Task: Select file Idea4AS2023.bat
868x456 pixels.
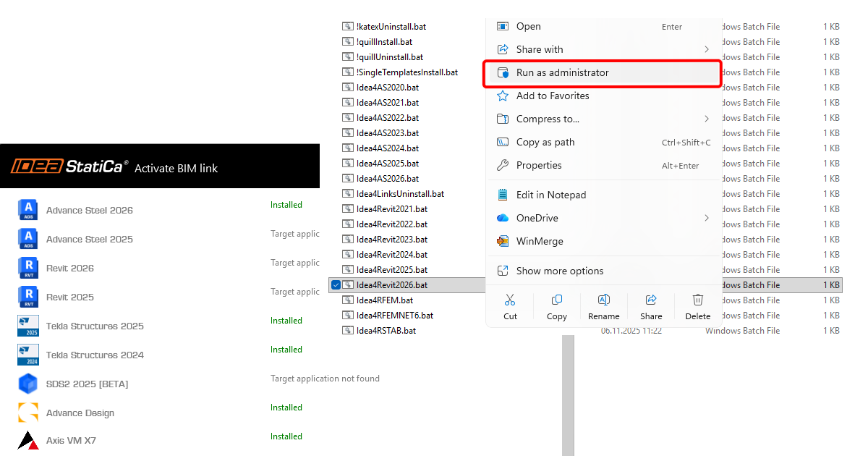Action: pyautogui.click(x=388, y=133)
